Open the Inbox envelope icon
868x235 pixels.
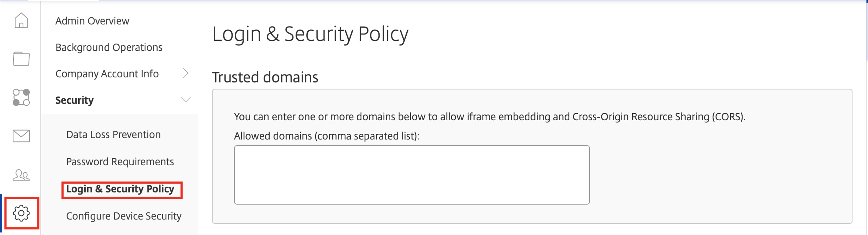click(x=21, y=136)
